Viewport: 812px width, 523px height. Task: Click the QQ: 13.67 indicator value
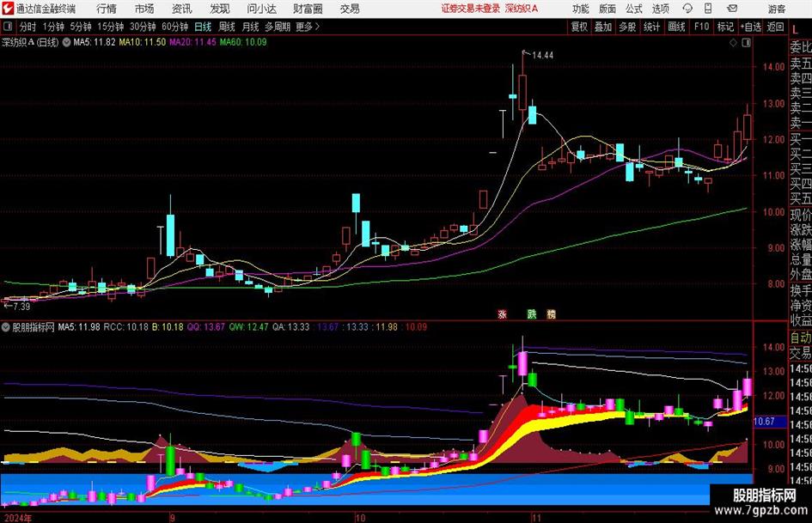coord(206,327)
